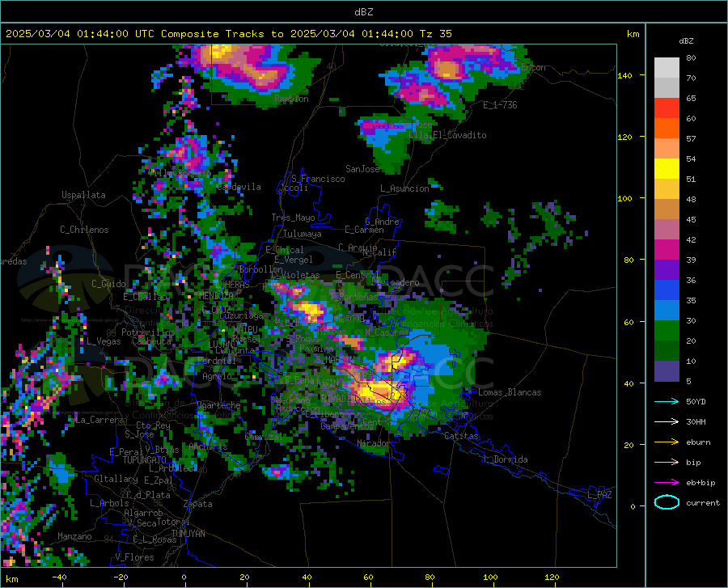Click the V_Flores label
Viewport: 728px width, 588px height.
click(x=134, y=557)
